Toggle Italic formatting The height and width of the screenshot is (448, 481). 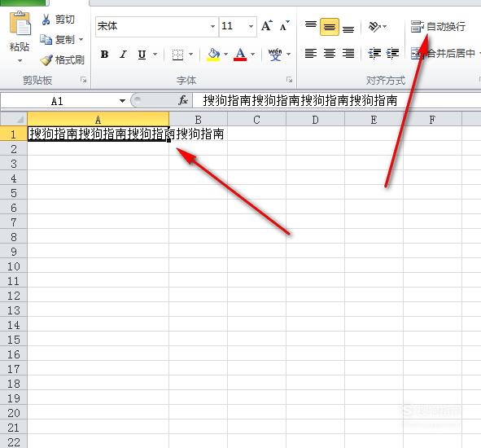(124, 55)
